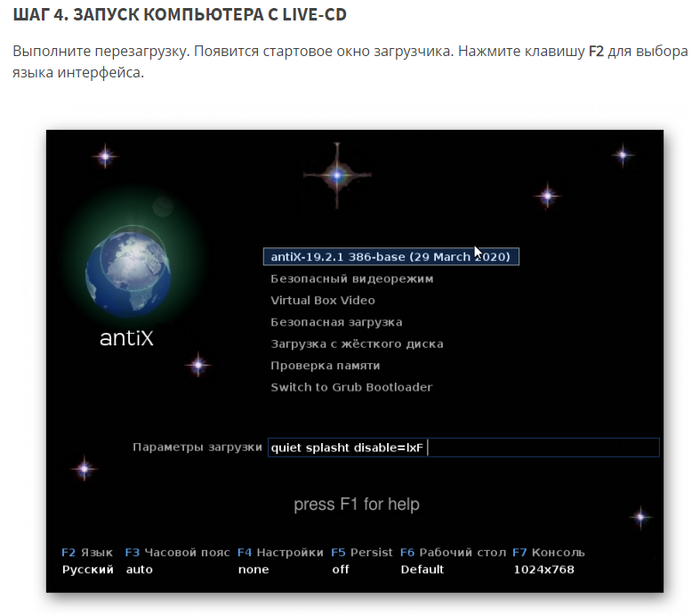Click the Параметры загрузки label
The height and width of the screenshot is (614, 700).
[197, 447]
